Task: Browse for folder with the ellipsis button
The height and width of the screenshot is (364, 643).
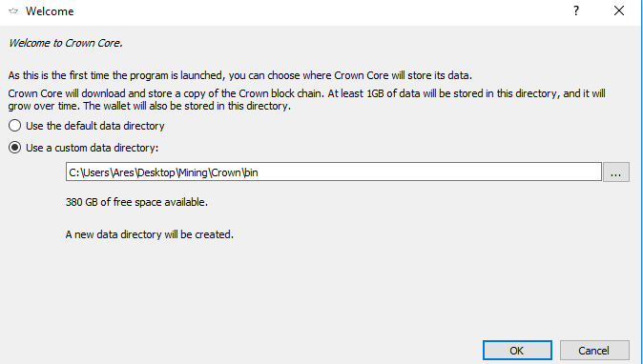Action: coord(616,172)
